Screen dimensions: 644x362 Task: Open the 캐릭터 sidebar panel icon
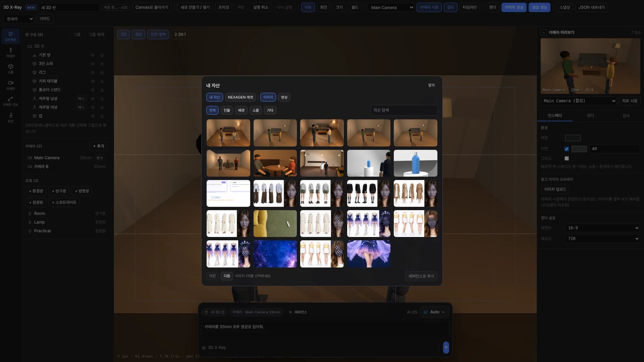(x=10, y=53)
